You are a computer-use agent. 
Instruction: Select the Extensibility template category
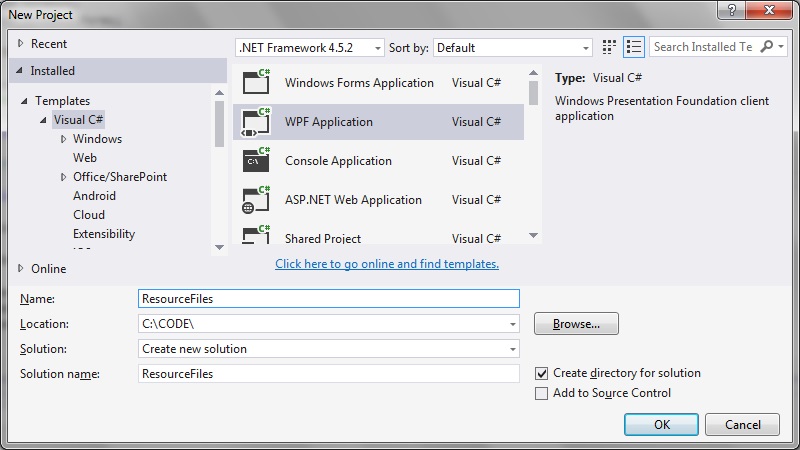(104, 234)
